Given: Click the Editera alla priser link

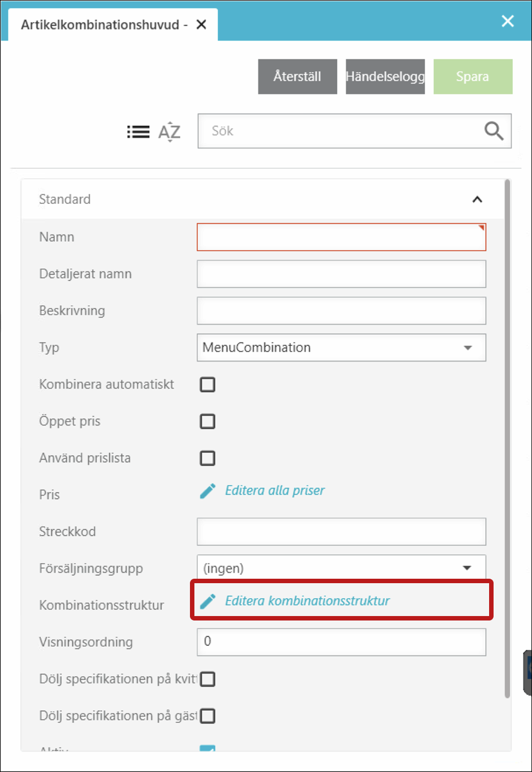Looking at the screenshot, I should 275,491.
